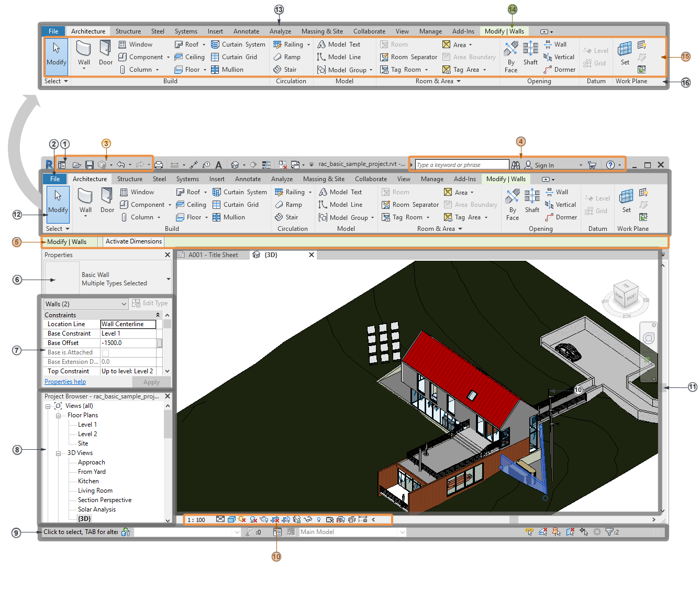Toggle the Base is Attached checkbox
Viewport: 700px width, 589px height.
pyautogui.click(x=105, y=353)
